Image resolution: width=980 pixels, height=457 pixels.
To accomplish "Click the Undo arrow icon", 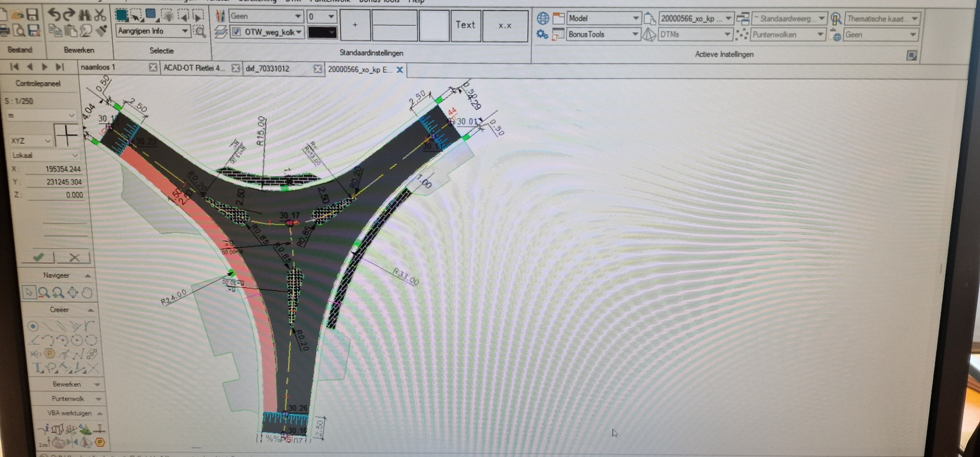I will point(54,14).
